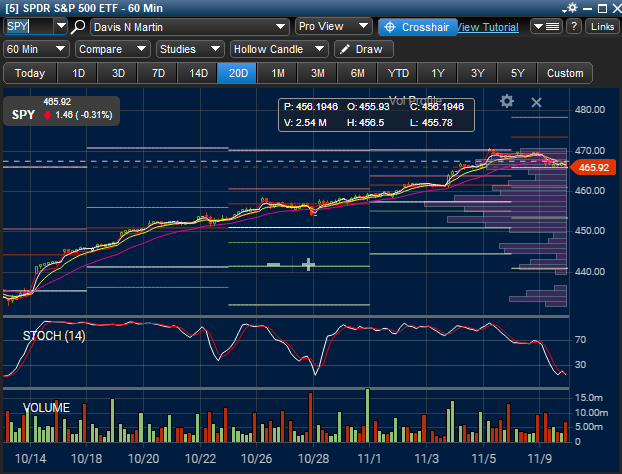The width and height of the screenshot is (622, 474).
Task: Toggle Crosshair mode
Action: coord(418,27)
